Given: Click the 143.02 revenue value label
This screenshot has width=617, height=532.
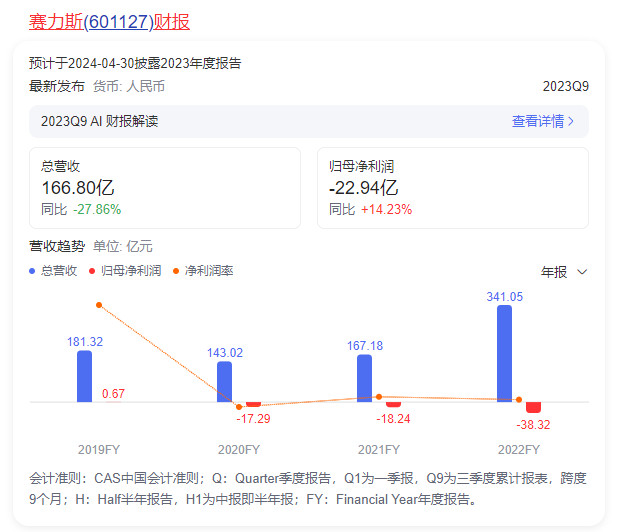Looking at the screenshot, I should [x=225, y=353].
